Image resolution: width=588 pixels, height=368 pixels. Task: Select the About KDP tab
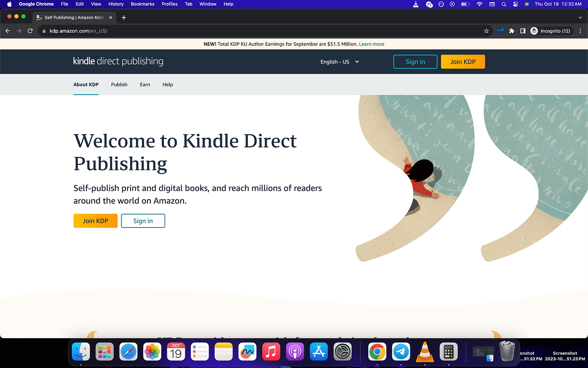86,85
